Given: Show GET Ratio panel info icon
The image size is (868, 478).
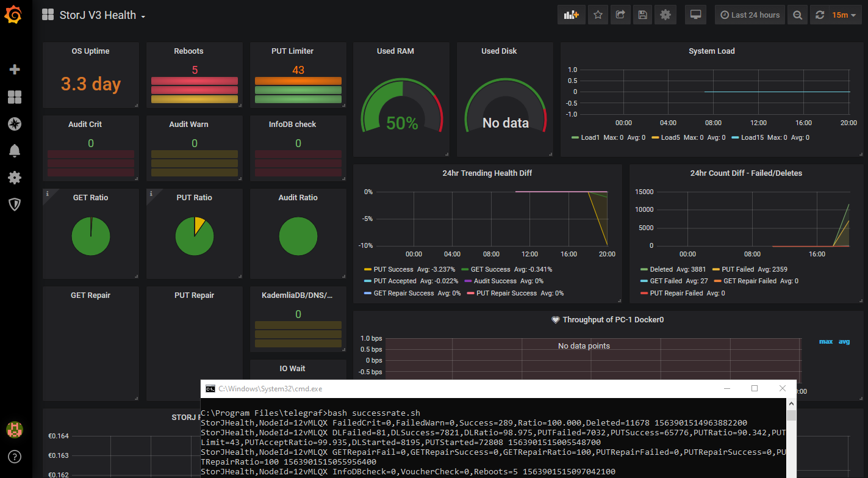Looking at the screenshot, I should (48, 194).
